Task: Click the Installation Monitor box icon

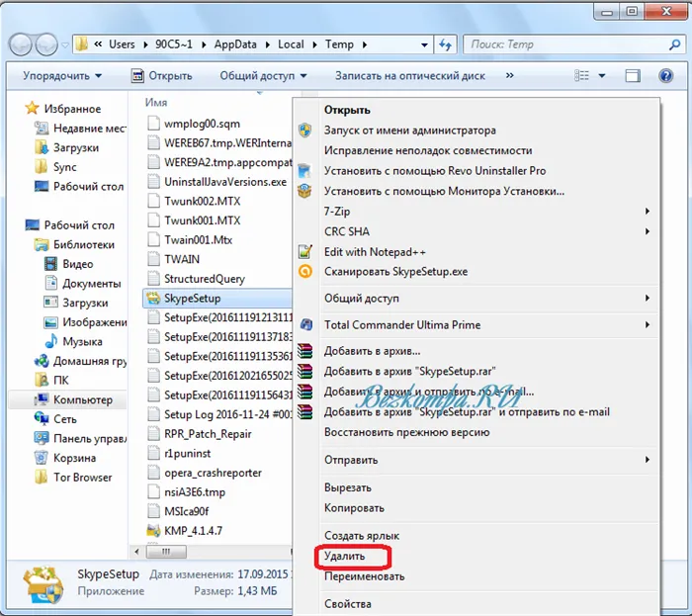Action: click(x=304, y=191)
